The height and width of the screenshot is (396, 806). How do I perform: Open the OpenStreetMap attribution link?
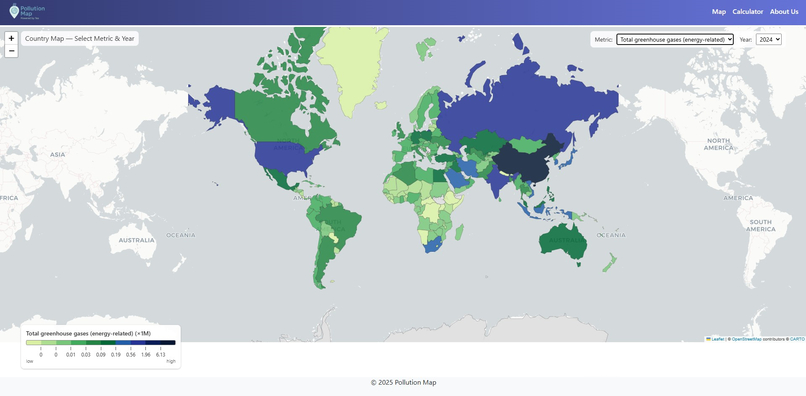(x=746, y=339)
